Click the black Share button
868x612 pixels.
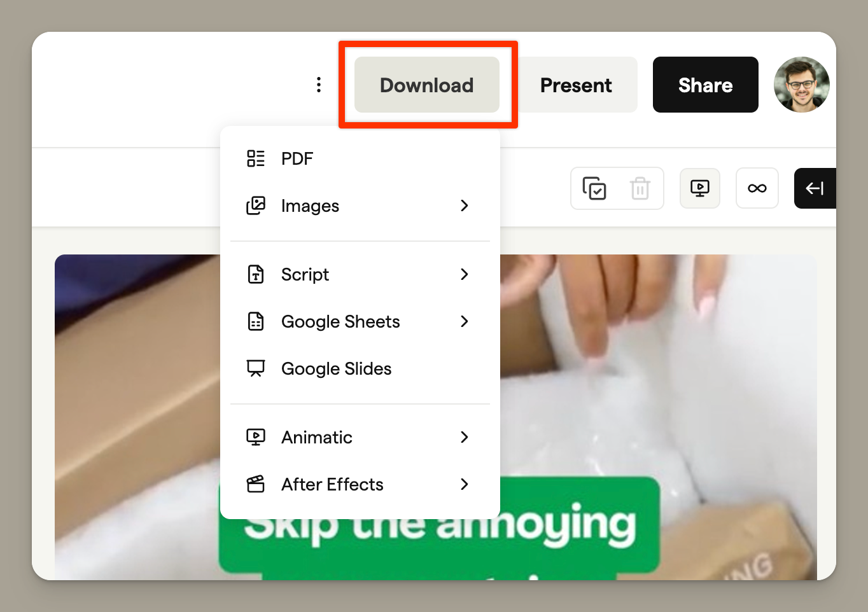click(705, 85)
